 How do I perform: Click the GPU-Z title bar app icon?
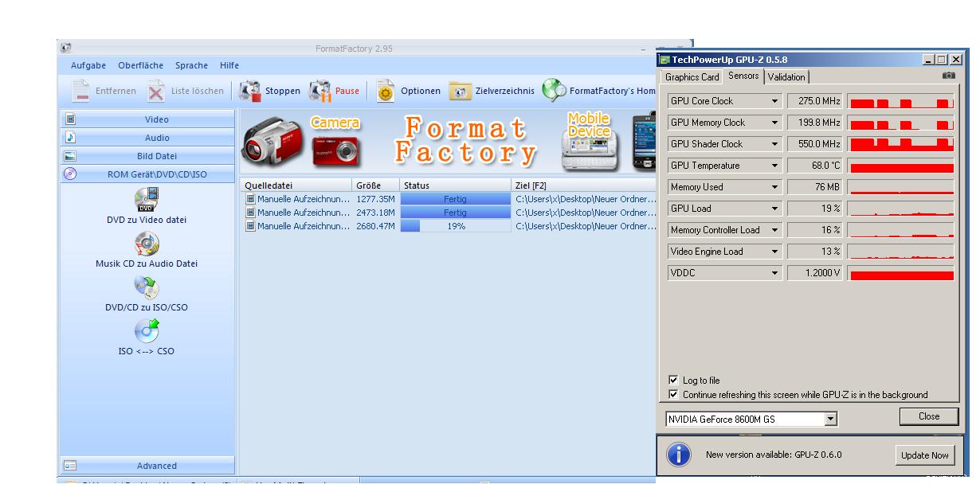pos(664,60)
